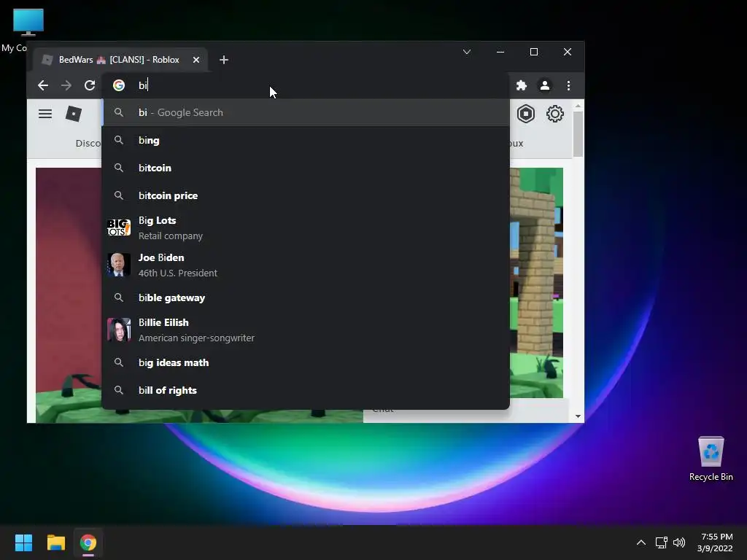Screen dimensions: 747x560
Task: Select 'big ideas math' suggestion
Action: pyautogui.click(x=306, y=362)
